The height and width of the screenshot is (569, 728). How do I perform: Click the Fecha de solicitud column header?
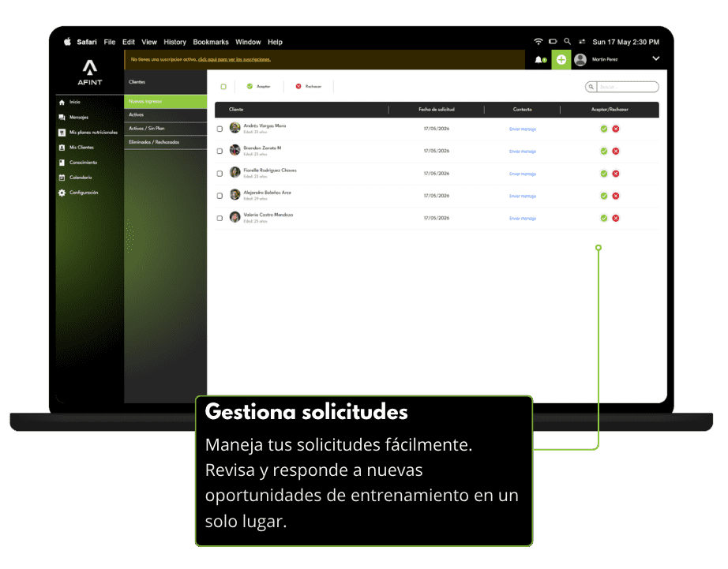click(x=437, y=110)
